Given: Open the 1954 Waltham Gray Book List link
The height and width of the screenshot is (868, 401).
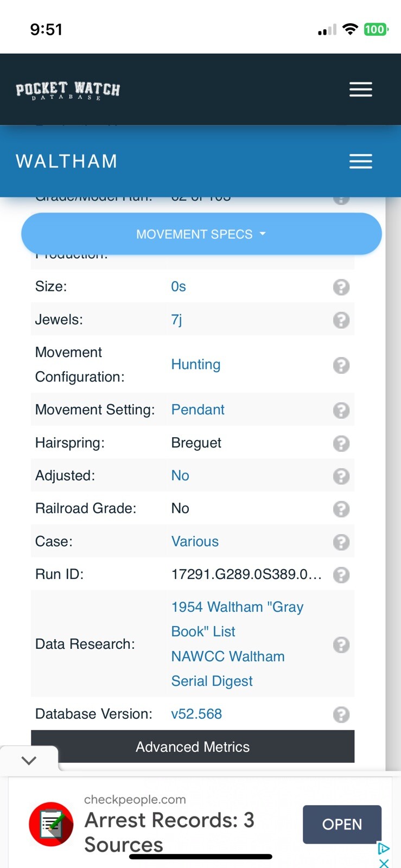Looking at the screenshot, I should coord(237,619).
